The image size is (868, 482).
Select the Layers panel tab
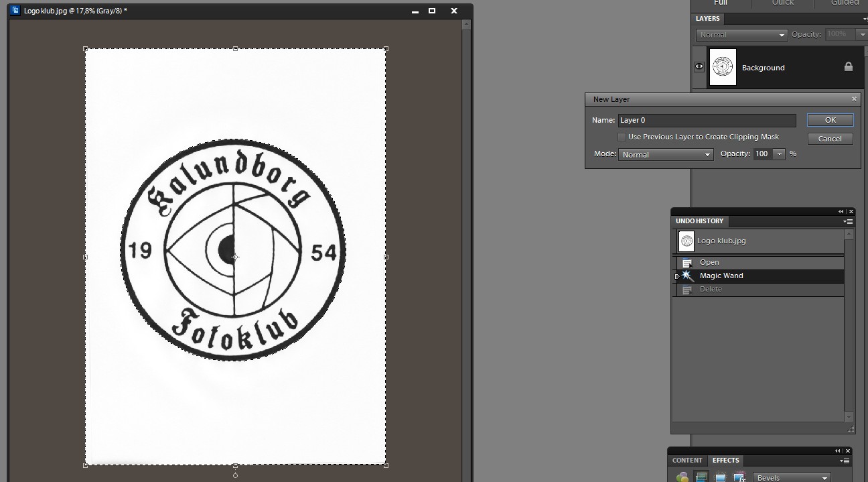708,19
